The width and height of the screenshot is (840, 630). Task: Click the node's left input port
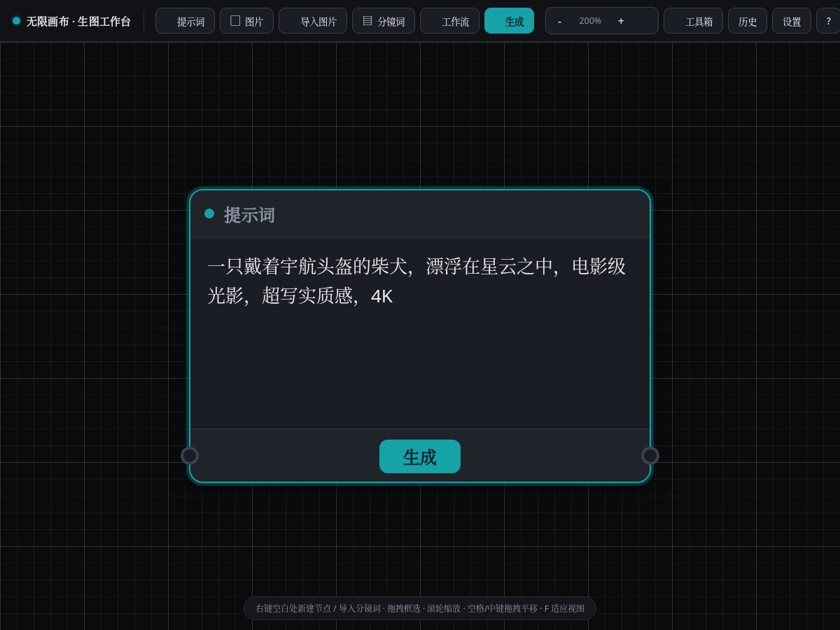click(190, 456)
